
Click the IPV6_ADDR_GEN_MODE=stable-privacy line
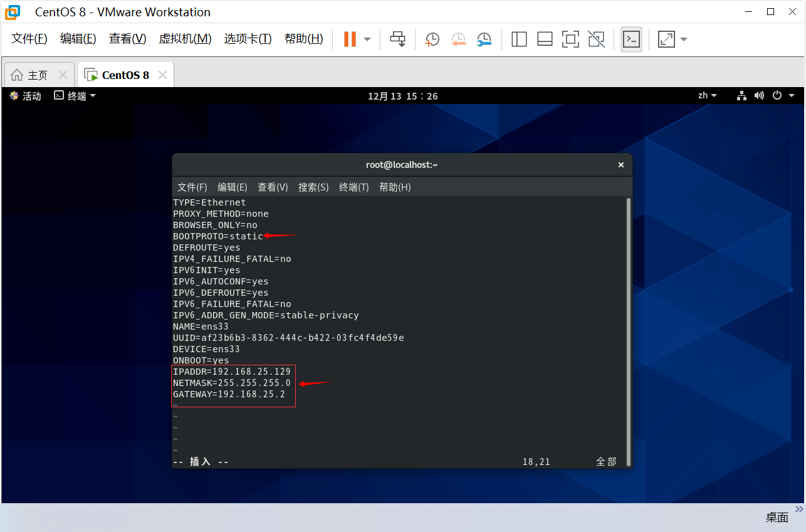click(266, 315)
